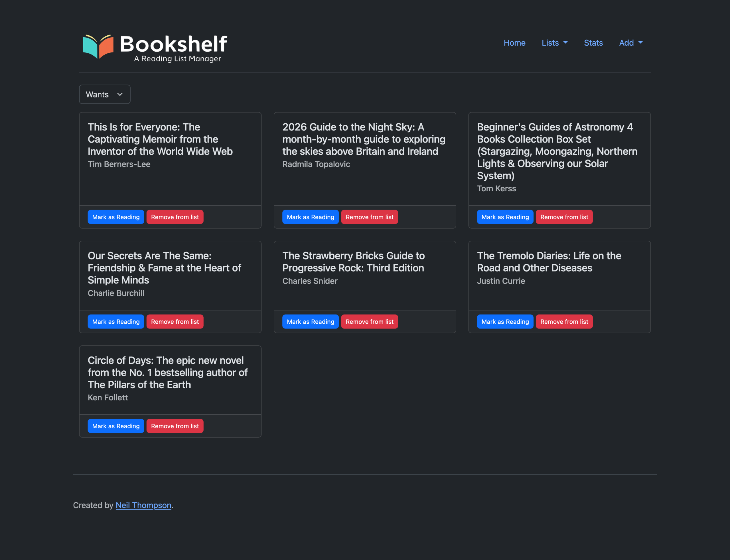Viewport: 730px width, 560px height.
Task: Remove Circle of Days from list
Action: 175,426
